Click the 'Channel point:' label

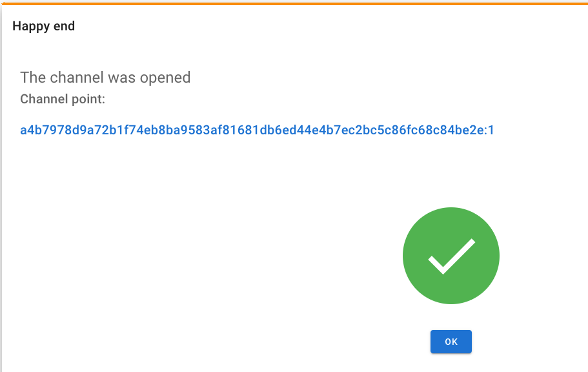pos(63,99)
